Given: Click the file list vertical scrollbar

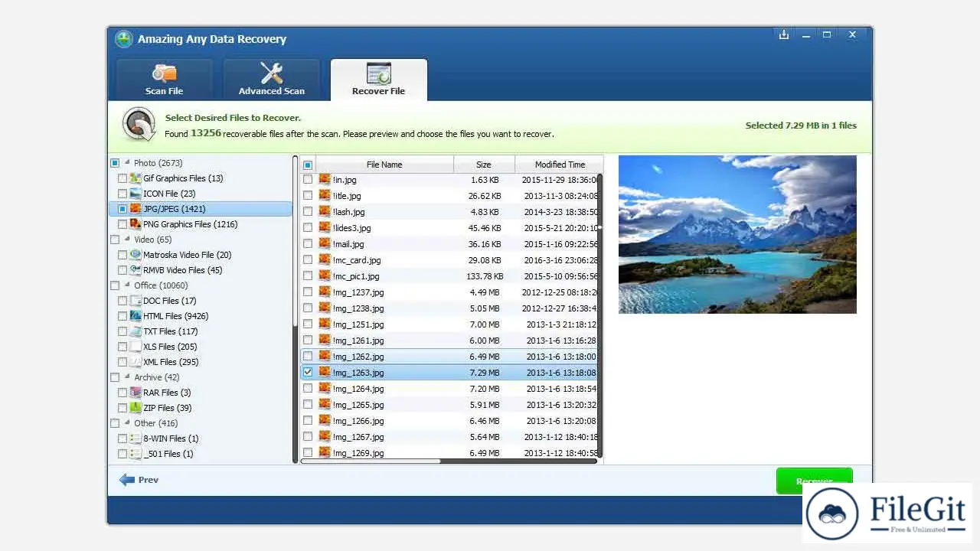Looking at the screenshot, I should [x=600, y=201].
